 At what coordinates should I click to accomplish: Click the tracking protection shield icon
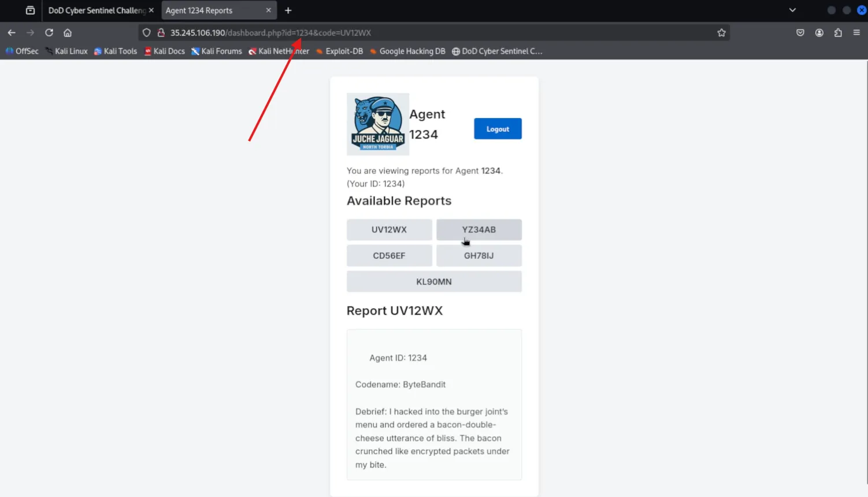tap(147, 33)
